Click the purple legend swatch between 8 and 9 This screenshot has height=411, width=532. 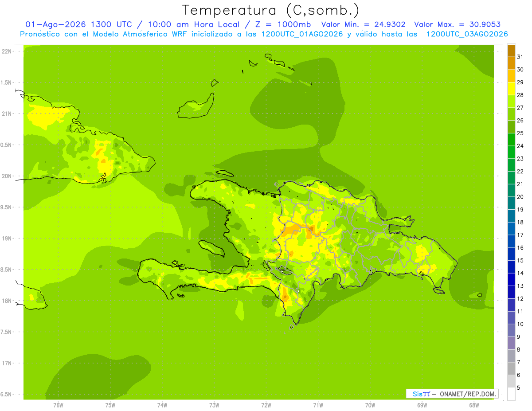click(x=511, y=343)
